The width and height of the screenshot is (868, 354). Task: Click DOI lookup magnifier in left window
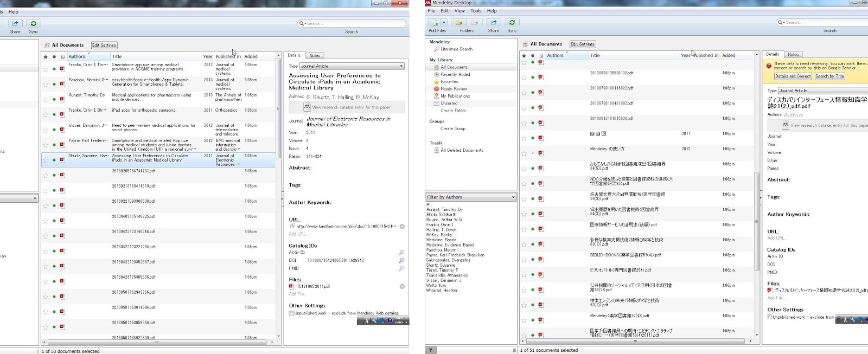pos(401,260)
